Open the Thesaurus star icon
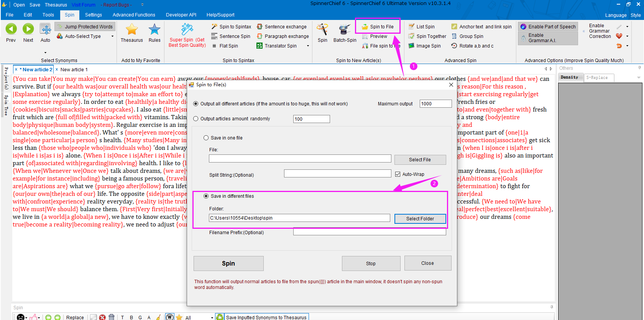This screenshot has height=320, width=644. 131,30
